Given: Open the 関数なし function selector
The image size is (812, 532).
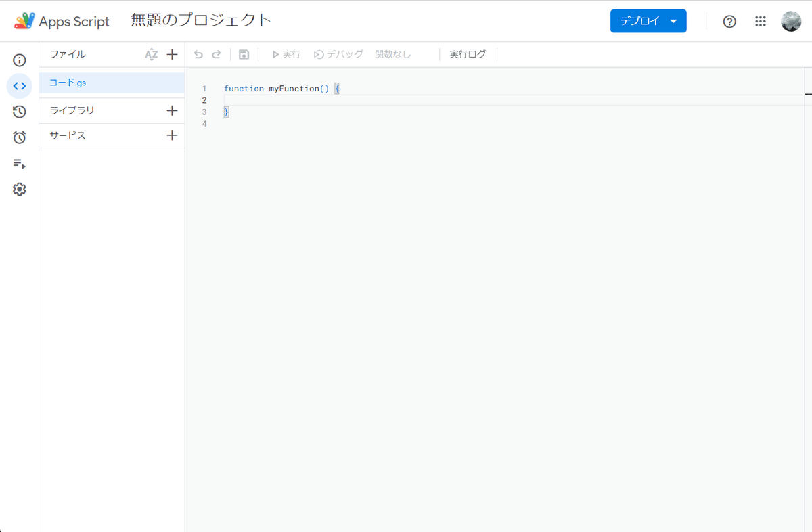Looking at the screenshot, I should pos(393,54).
